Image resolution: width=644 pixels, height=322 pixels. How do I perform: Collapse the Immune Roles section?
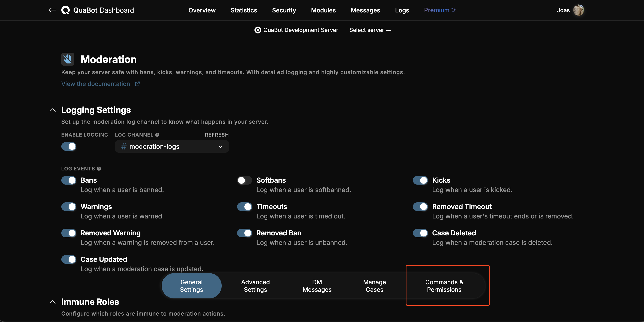[53, 302]
